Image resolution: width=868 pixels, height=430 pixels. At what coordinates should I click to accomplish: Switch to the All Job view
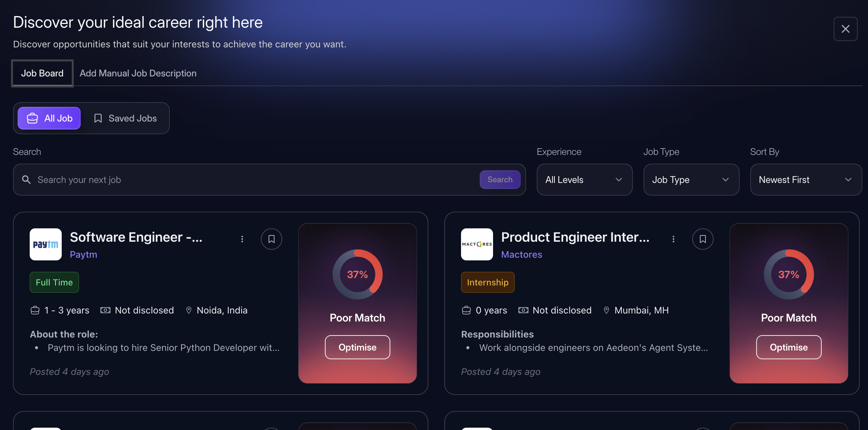49,118
